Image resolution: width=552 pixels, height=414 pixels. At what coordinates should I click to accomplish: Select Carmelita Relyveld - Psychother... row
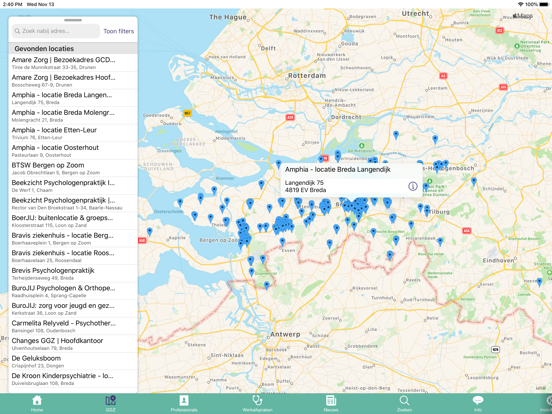click(73, 327)
